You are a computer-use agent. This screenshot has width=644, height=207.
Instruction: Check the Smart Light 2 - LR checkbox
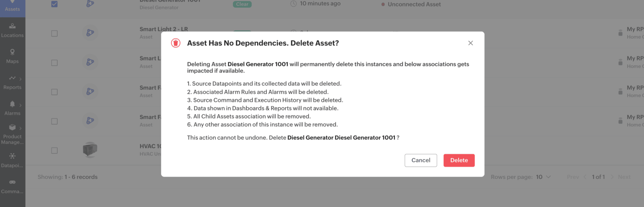[54, 33]
